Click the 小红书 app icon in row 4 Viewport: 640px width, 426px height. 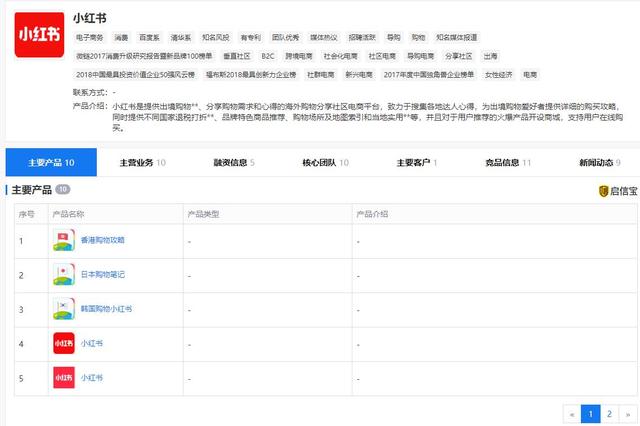click(x=64, y=343)
